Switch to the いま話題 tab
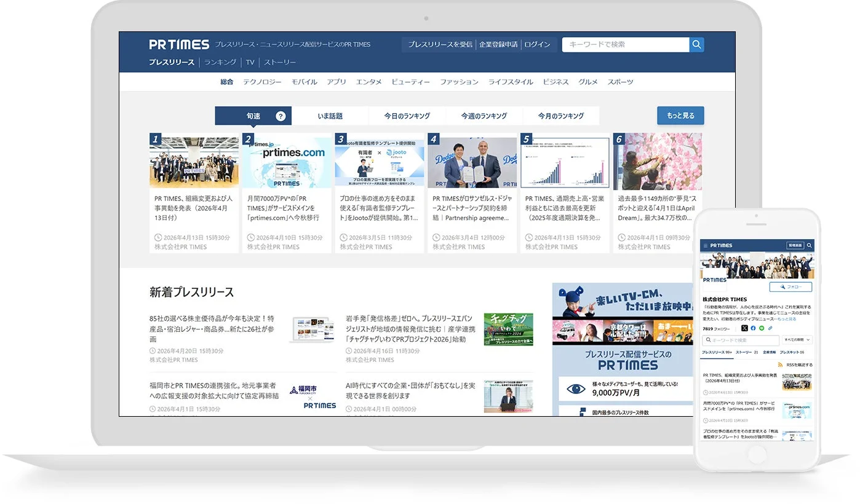Image resolution: width=860 pixels, height=504 pixels. pos(330,116)
